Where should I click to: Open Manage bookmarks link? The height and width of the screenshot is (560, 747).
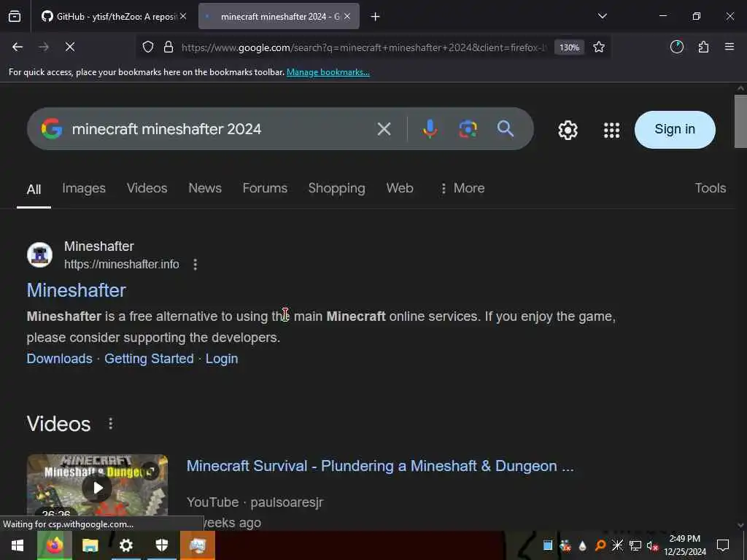pyautogui.click(x=328, y=72)
